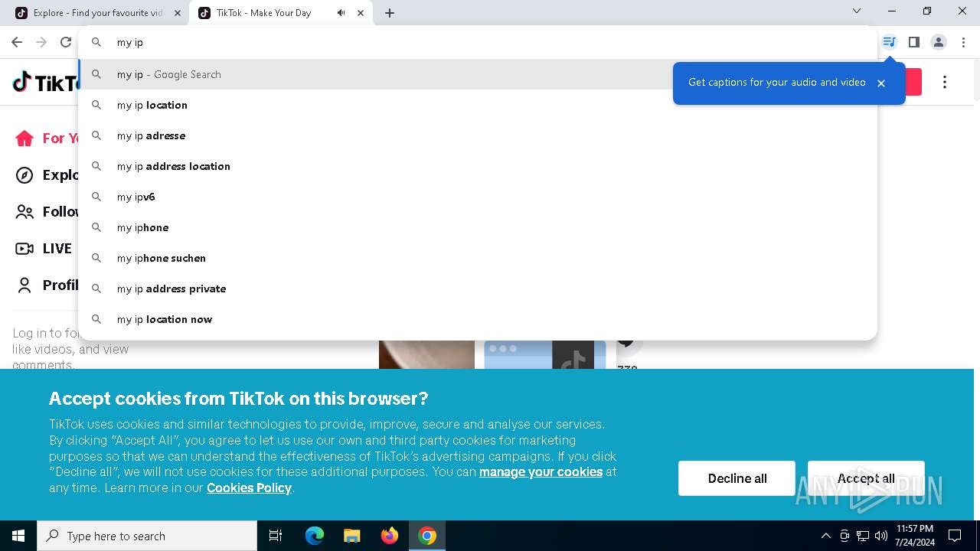Image resolution: width=980 pixels, height=551 pixels.
Task: Open Profile person icon in sidebar
Action: click(24, 285)
